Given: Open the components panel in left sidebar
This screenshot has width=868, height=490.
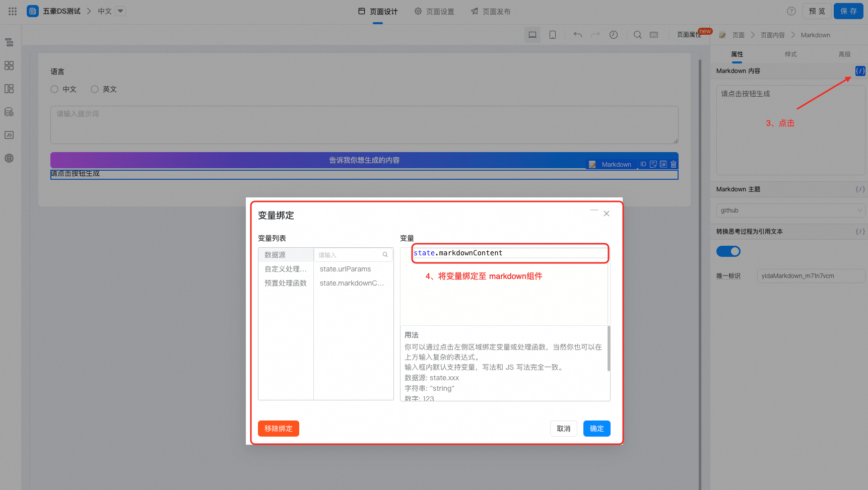Looking at the screenshot, I should [x=9, y=65].
